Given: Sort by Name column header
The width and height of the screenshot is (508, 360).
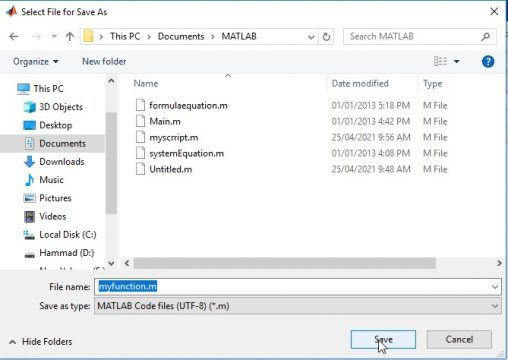Looking at the screenshot, I should 146,84.
